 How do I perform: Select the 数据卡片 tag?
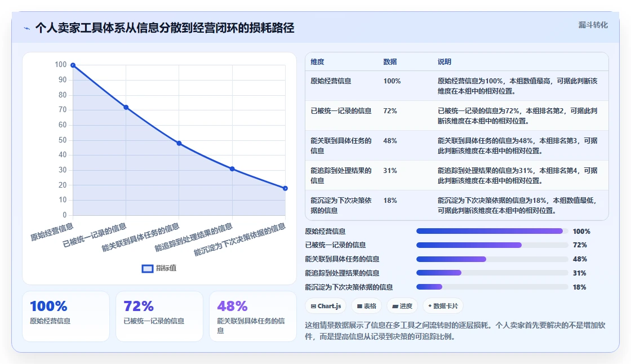tap(443, 306)
